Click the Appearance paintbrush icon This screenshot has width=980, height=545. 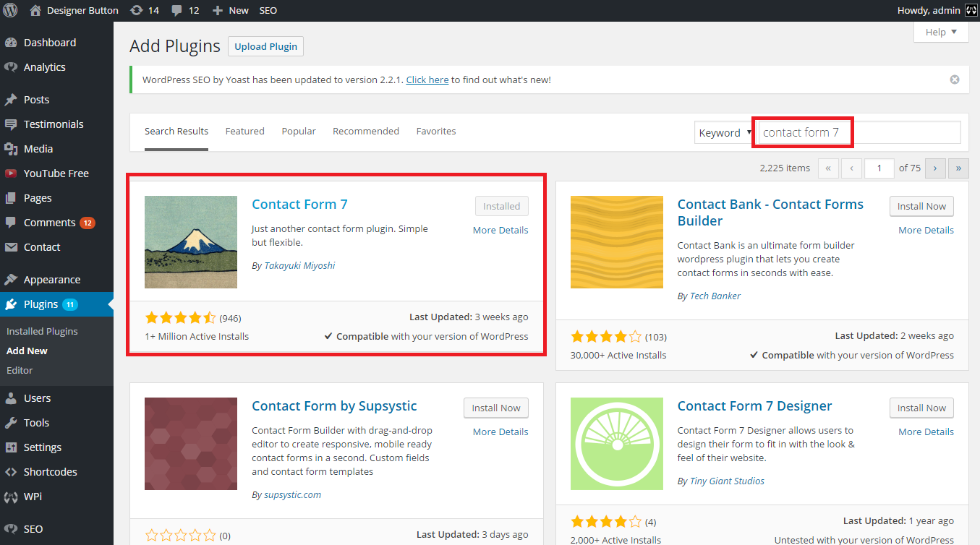(11, 280)
